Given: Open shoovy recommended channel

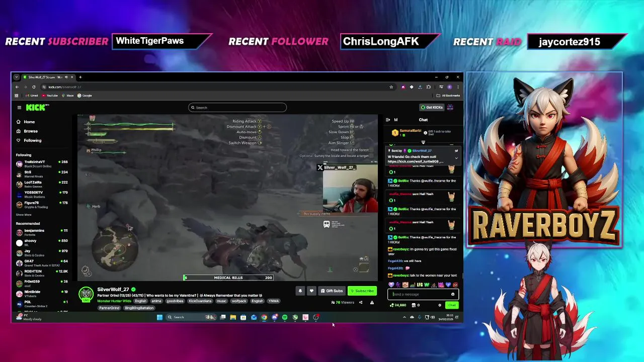Looking at the screenshot, I should click(43, 242).
